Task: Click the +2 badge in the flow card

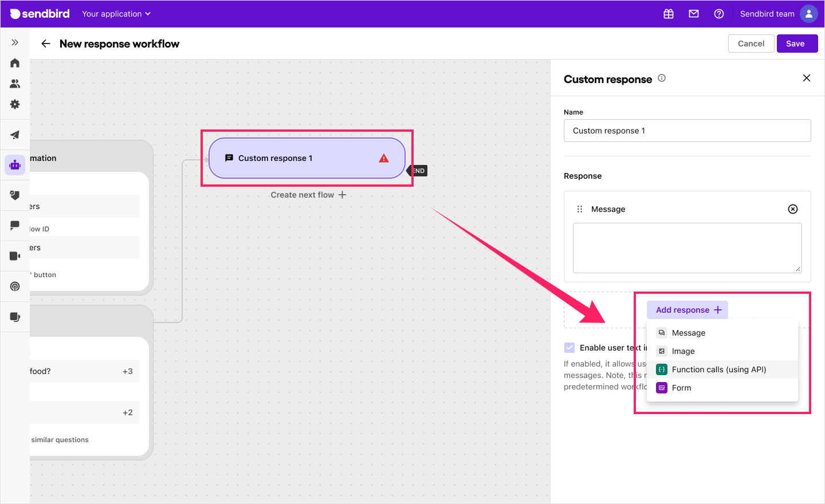Action: pyautogui.click(x=128, y=412)
